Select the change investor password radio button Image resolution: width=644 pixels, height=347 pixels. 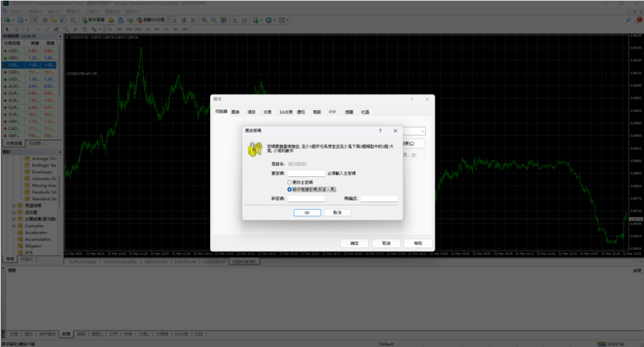click(289, 189)
